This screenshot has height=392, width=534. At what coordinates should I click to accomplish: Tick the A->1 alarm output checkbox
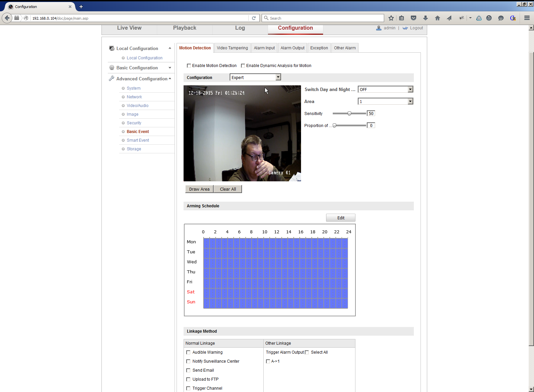click(x=268, y=361)
